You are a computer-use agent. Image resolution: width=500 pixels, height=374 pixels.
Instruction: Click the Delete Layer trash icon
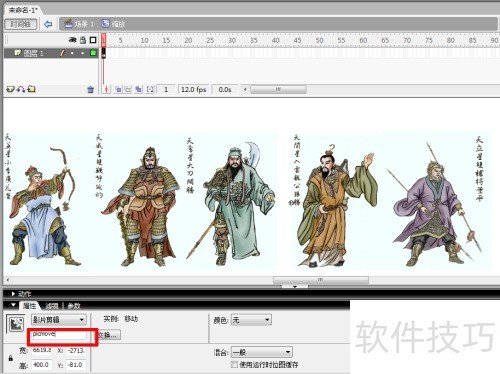(90, 89)
